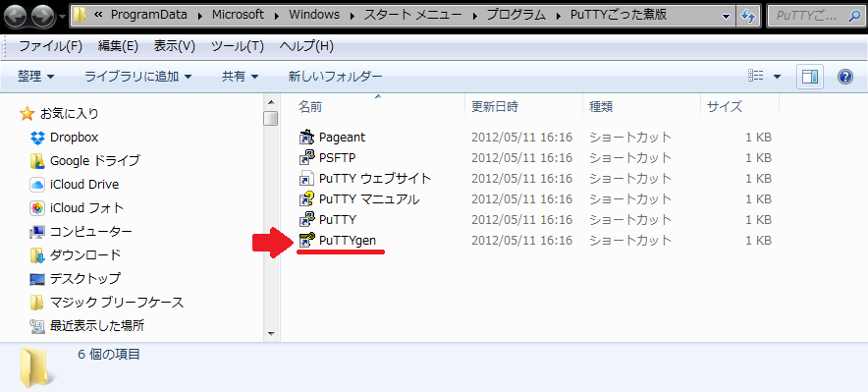Sort by 更新日時 column header
The image size is (868, 392).
click(523, 107)
